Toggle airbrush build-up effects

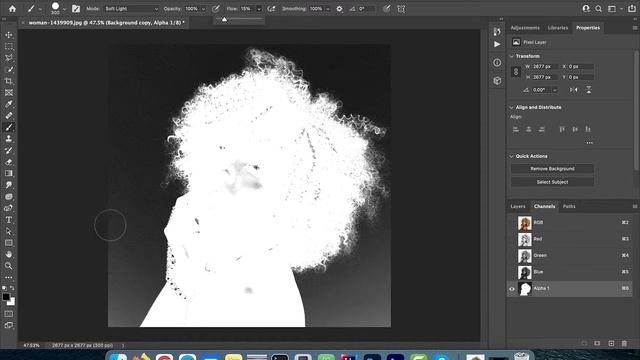(x=271, y=9)
